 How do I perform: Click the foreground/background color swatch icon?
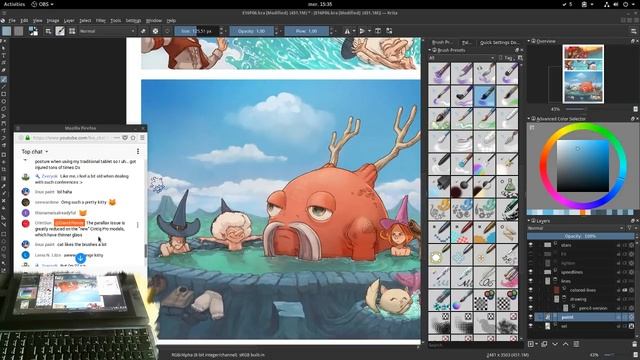(x=33, y=31)
